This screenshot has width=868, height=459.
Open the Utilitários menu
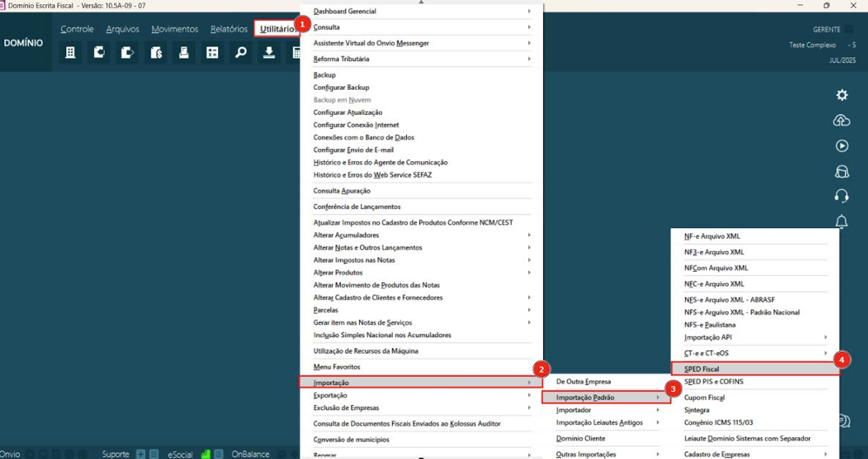coord(276,30)
